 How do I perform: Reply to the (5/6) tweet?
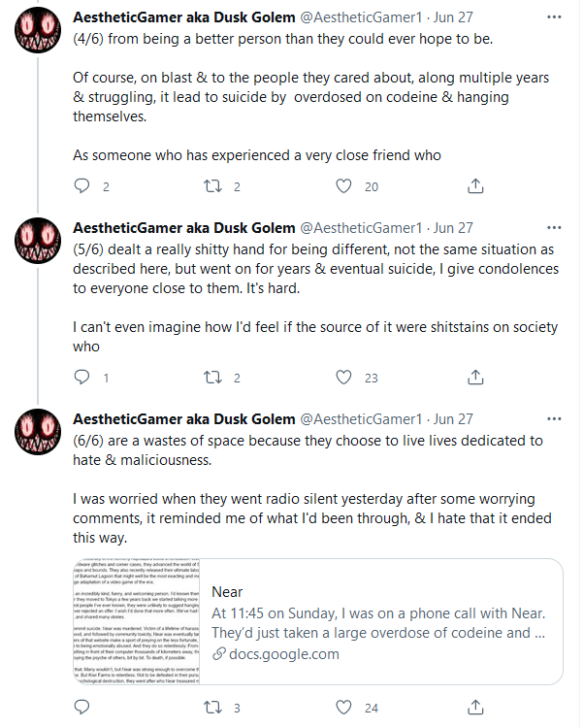click(x=81, y=377)
